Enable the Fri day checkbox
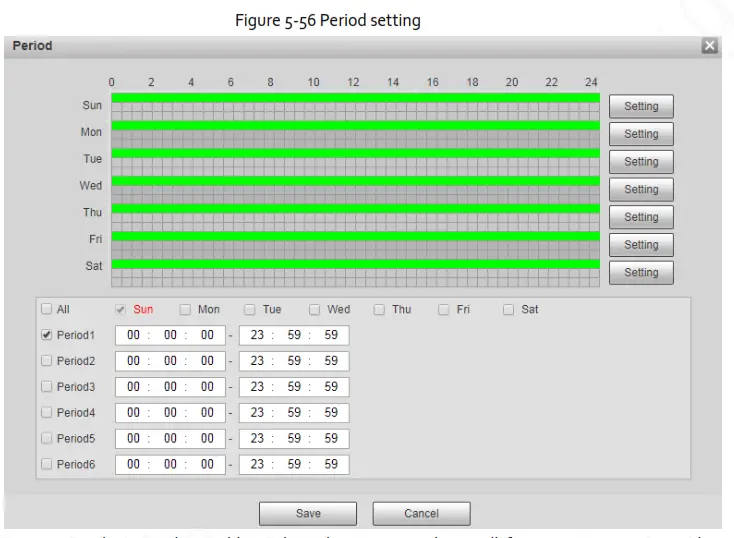734x538 pixels. pos(444,310)
